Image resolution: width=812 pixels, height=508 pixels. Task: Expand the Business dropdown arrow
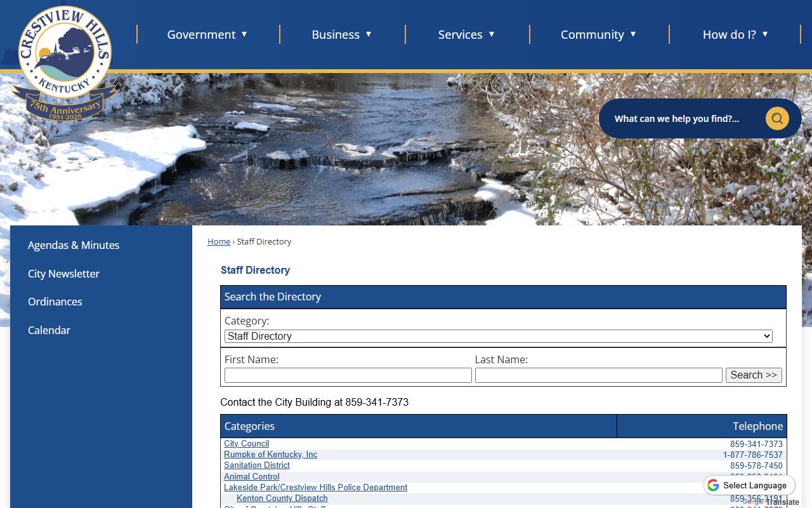[x=369, y=34]
